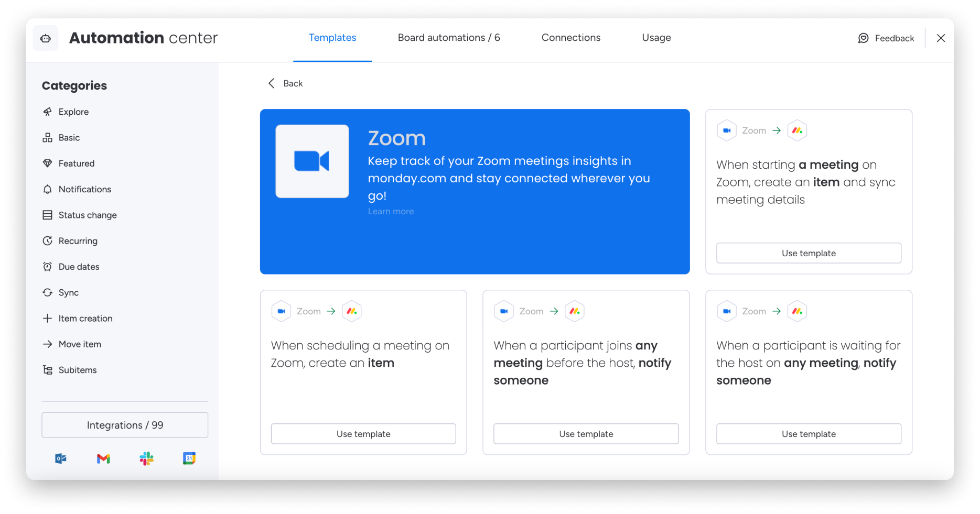Open the Google Calendar integration icon
This screenshot has height=514, width=980.
click(x=189, y=458)
